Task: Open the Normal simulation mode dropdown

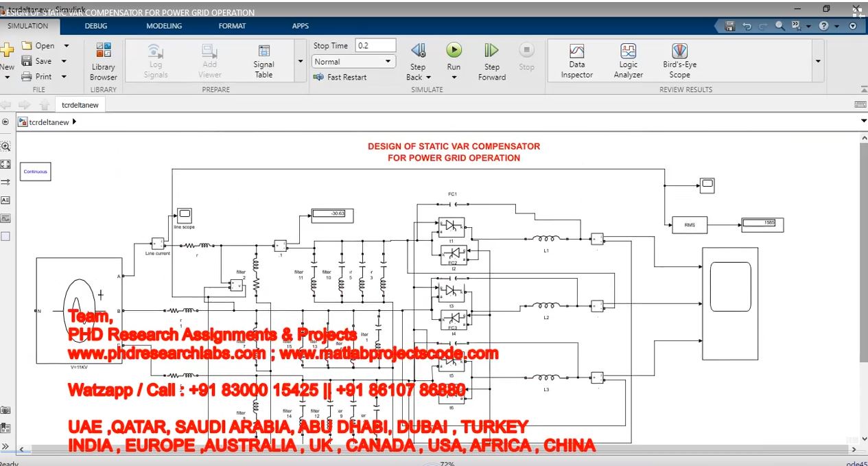Action: pos(354,61)
